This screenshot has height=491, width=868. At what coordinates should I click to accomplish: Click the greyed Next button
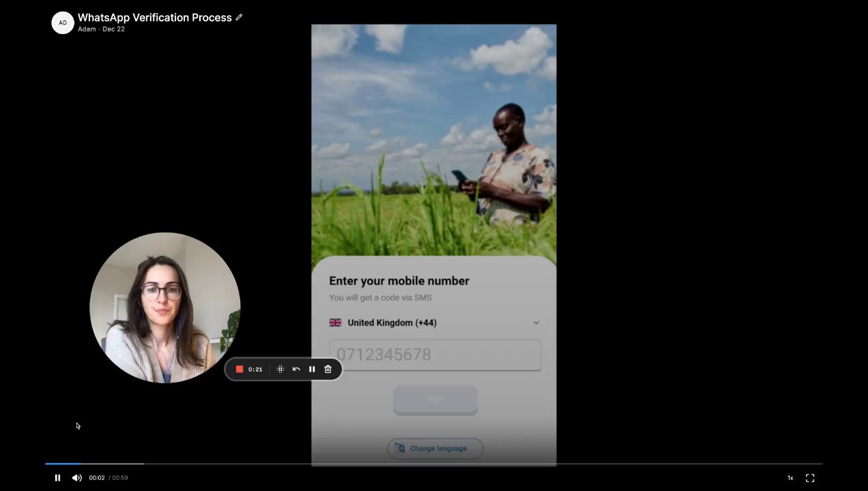[435, 400]
